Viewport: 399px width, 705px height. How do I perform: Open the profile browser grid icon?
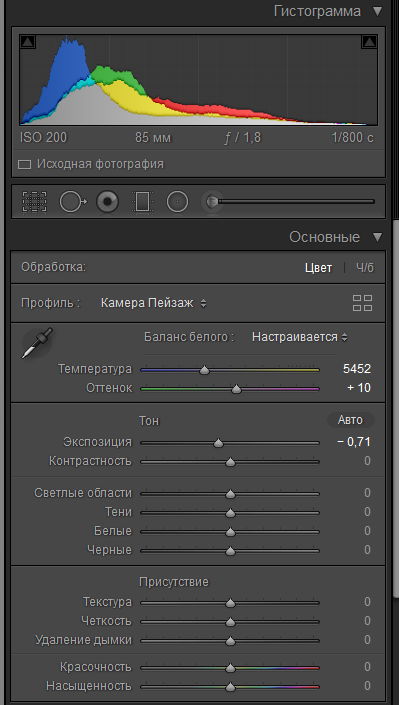pyautogui.click(x=362, y=303)
